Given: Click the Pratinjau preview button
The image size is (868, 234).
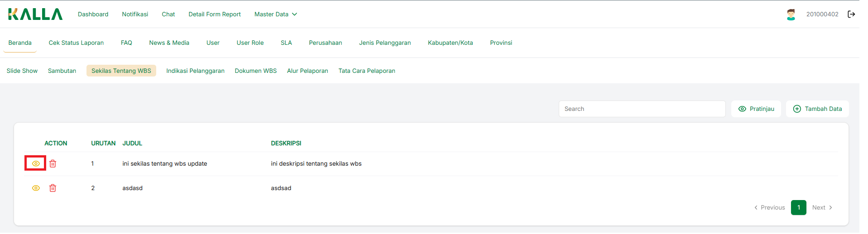Looking at the screenshot, I should coord(756,109).
